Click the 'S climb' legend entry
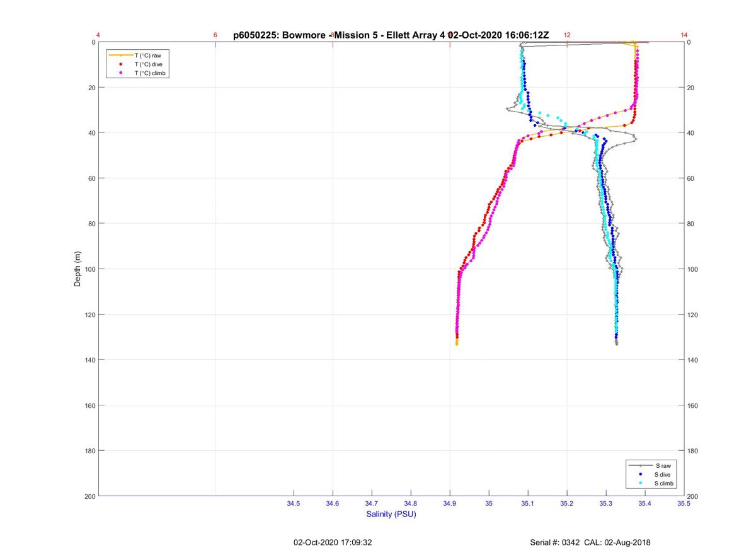This screenshot has height=558, width=756. (655, 483)
